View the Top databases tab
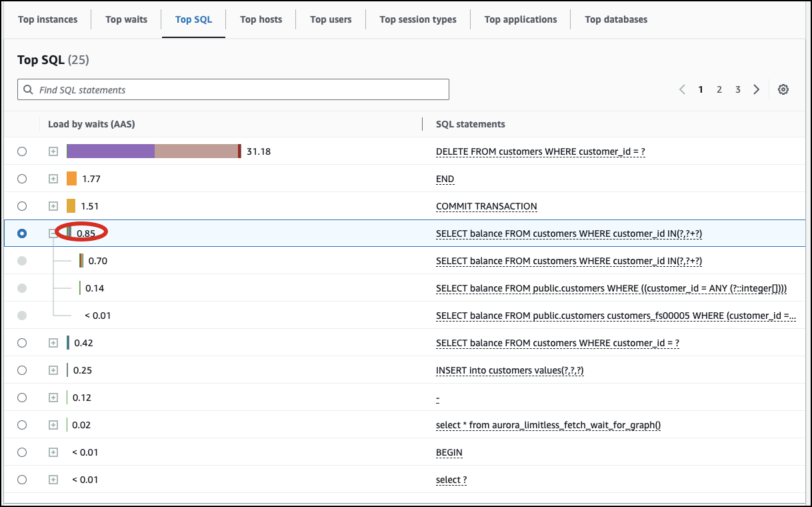The image size is (812, 507). click(x=615, y=19)
